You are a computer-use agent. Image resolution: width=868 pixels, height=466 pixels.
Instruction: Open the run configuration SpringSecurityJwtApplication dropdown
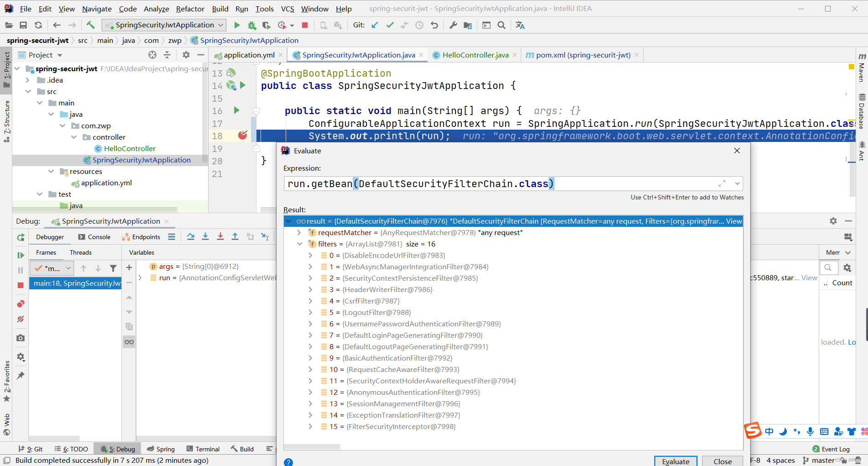[x=164, y=25]
